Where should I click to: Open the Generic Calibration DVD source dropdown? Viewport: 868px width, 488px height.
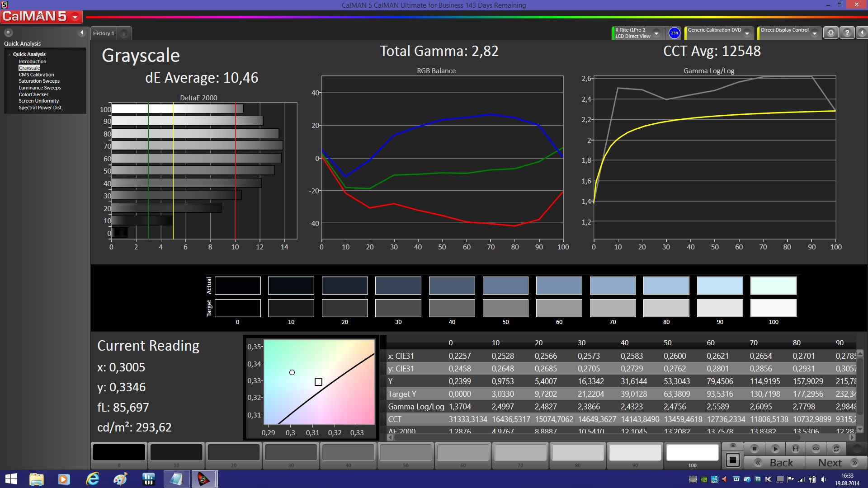pyautogui.click(x=747, y=33)
